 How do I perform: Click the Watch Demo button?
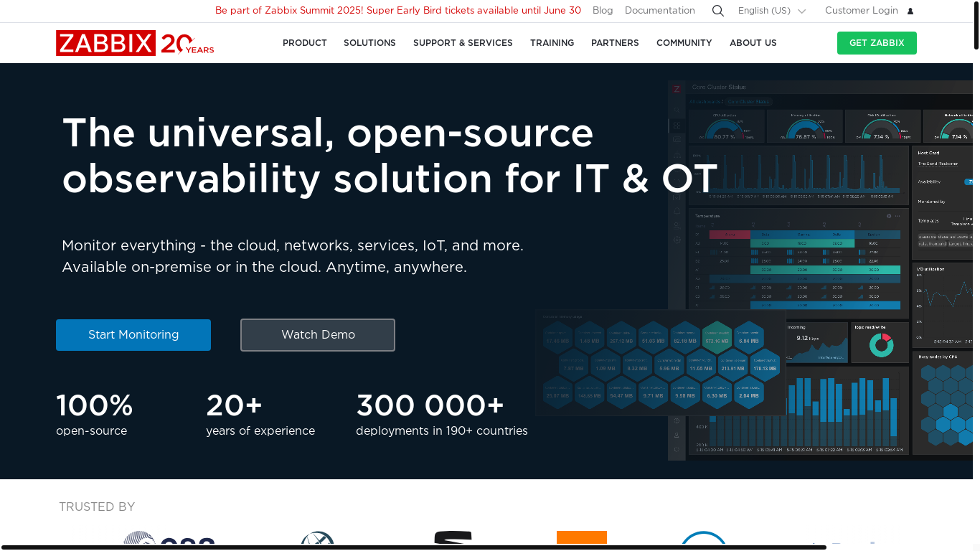(x=318, y=335)
